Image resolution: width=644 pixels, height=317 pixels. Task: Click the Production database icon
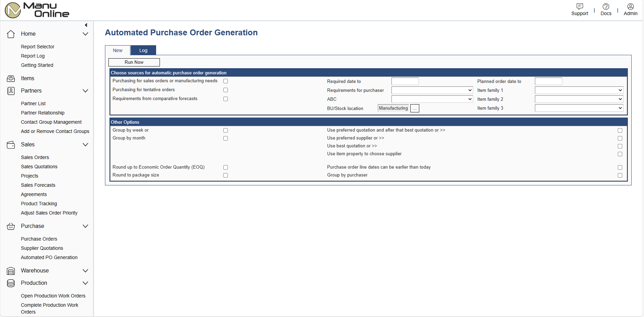(11, 283)
